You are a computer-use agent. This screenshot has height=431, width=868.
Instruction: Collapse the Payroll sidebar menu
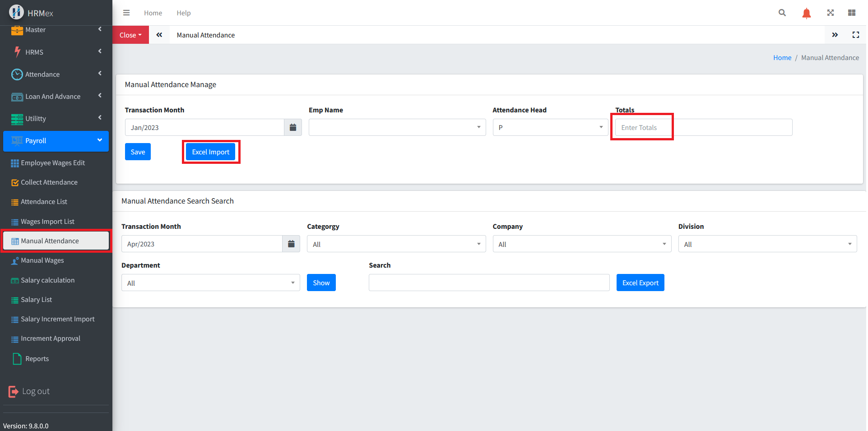[56, 141]
